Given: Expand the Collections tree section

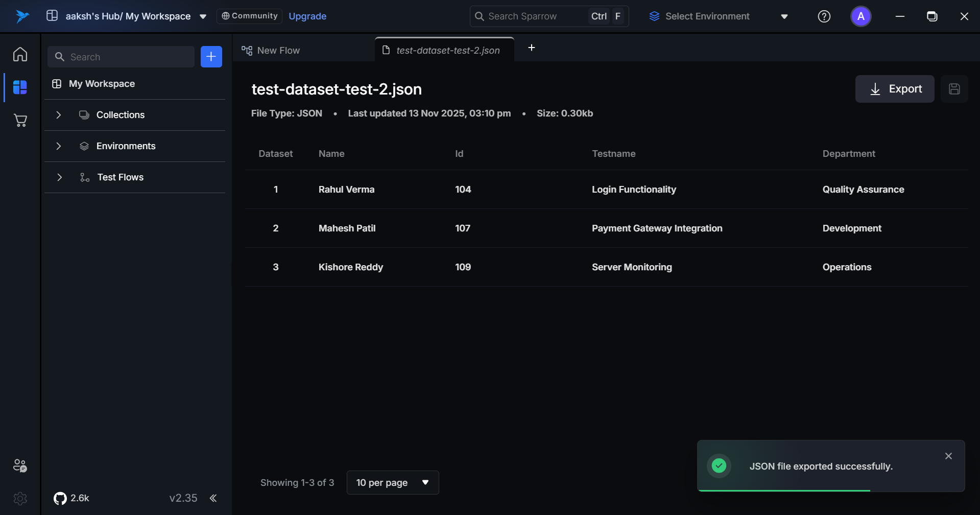Looking at the screenshot, I should (x=59, y=115).
